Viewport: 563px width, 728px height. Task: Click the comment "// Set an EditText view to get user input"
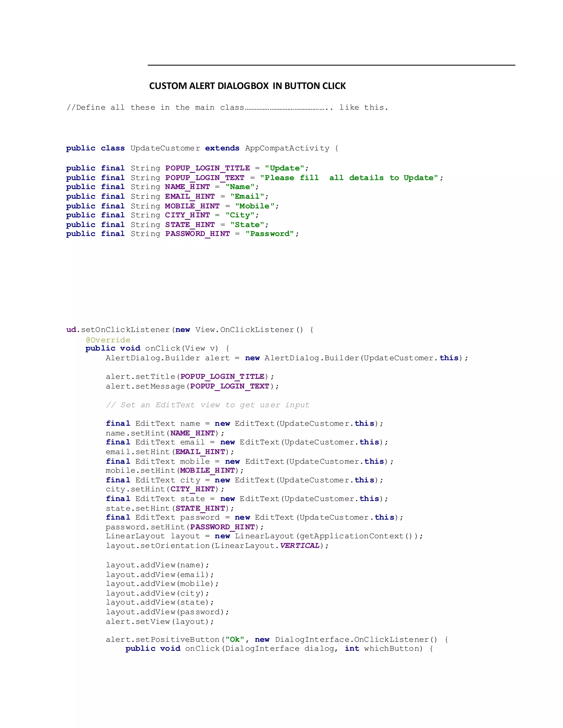point(208,405)
